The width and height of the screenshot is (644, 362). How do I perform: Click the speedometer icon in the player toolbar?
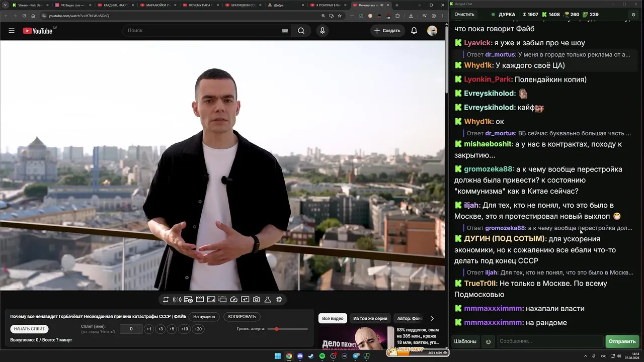(233, 300)
